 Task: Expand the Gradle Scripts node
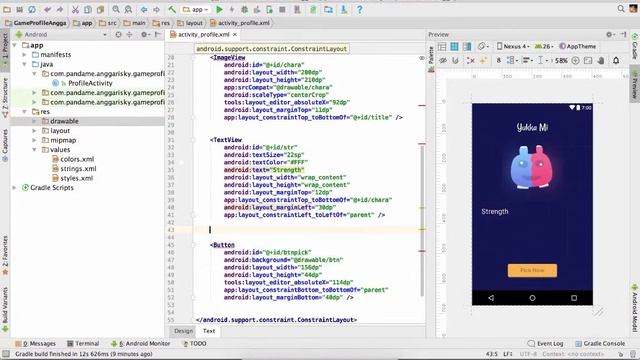(15, 188)
